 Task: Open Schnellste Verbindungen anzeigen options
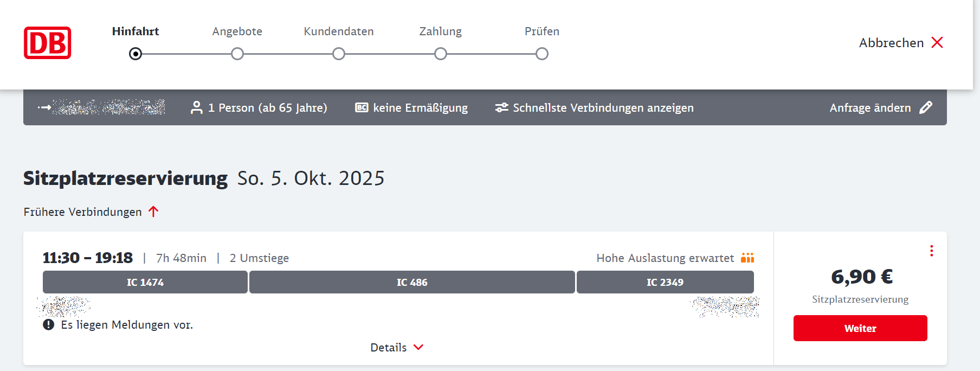point(603,108)
